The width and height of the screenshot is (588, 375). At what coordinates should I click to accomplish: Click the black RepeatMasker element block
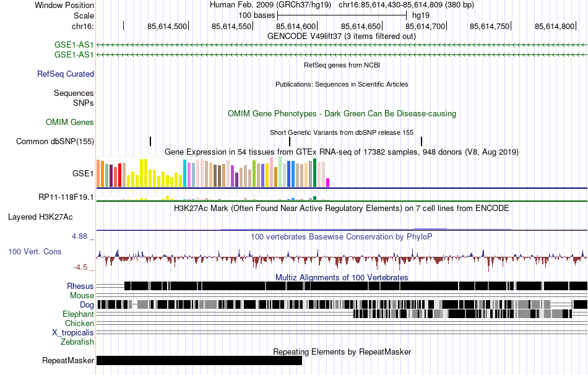point(199,360)
